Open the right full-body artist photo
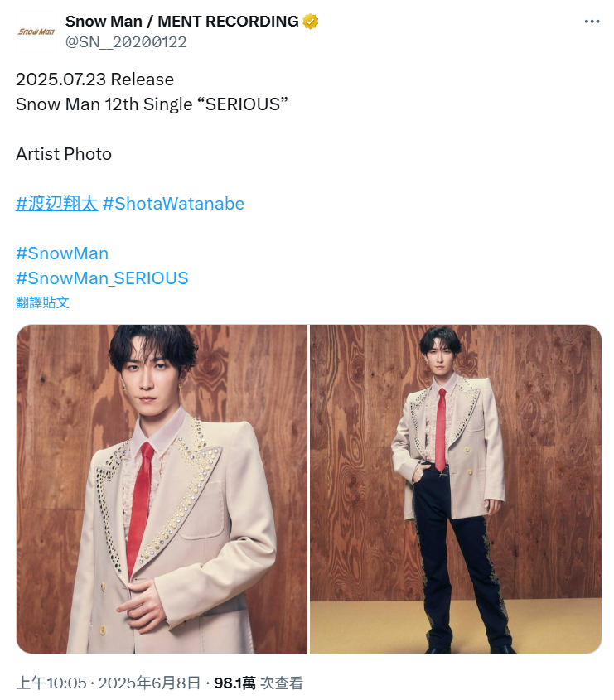 pyautogui.click(x=456, y=489)
